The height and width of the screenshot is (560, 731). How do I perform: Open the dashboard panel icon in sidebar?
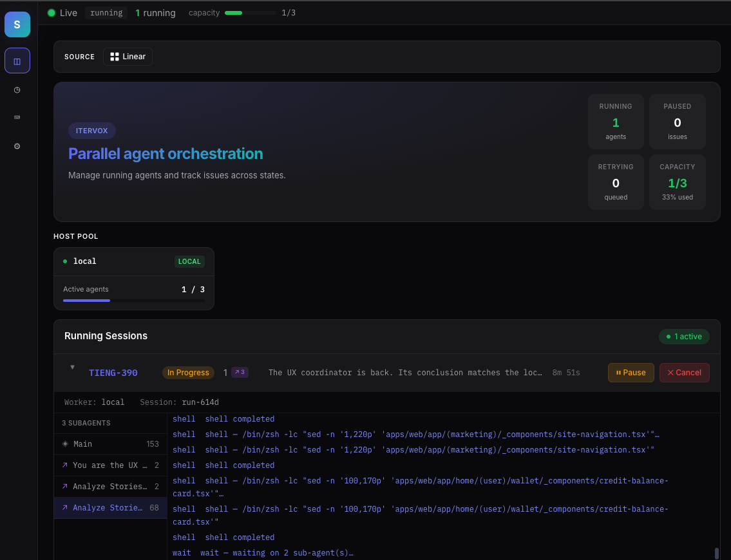tap(17, 61)
